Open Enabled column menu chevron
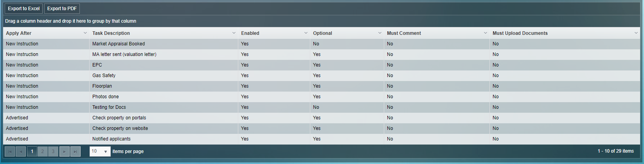The image size is (644, 164). coord(306,33)
